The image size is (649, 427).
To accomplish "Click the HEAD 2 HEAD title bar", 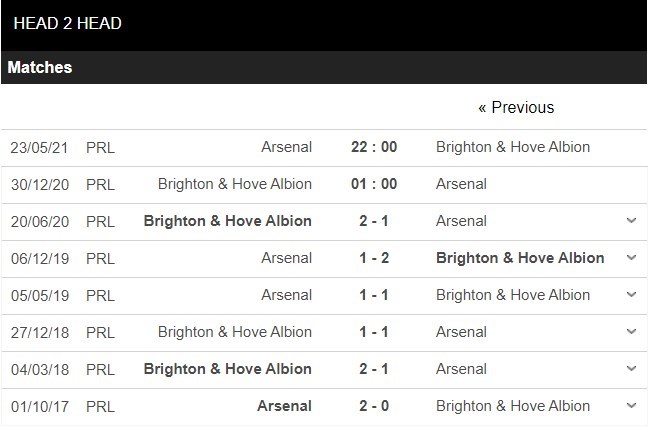I will pos(68,23).
